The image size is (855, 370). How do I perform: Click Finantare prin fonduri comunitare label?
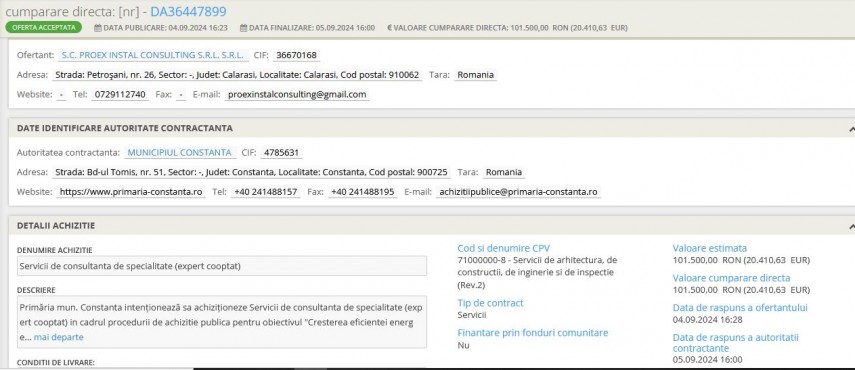533,332
